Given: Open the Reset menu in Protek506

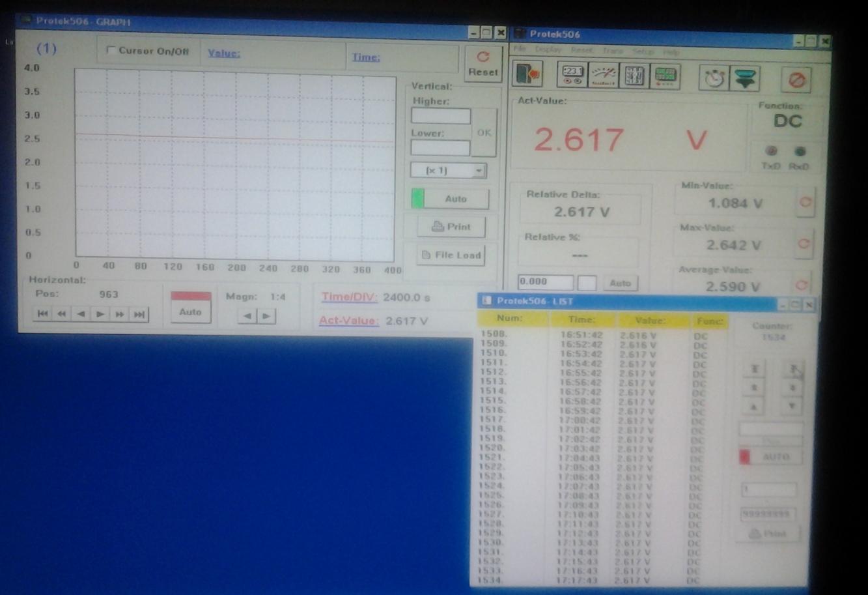Looking at the screenshot, I should (581, 50).
